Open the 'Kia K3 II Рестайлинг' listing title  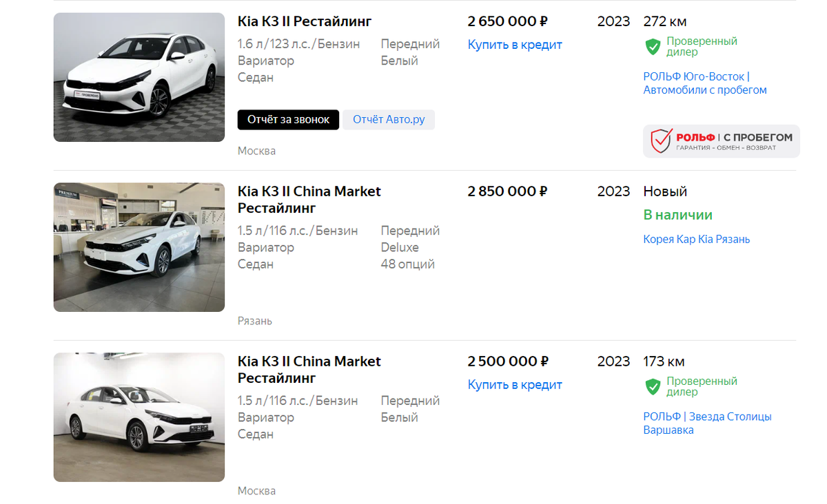coord(305,21)
